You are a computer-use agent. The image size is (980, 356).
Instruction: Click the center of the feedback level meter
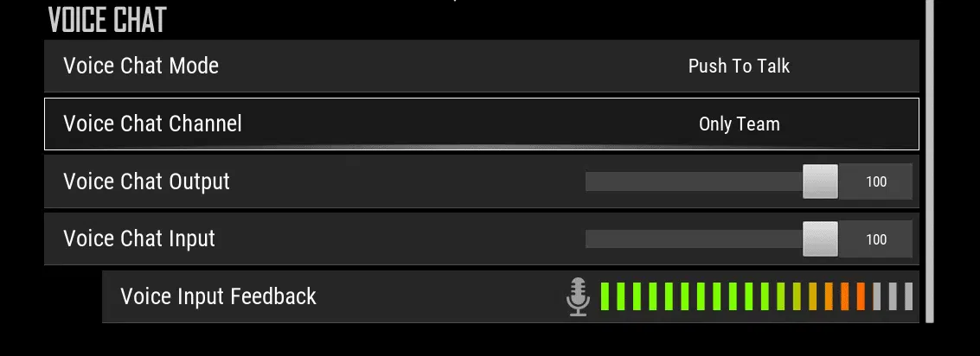point(756,296)
